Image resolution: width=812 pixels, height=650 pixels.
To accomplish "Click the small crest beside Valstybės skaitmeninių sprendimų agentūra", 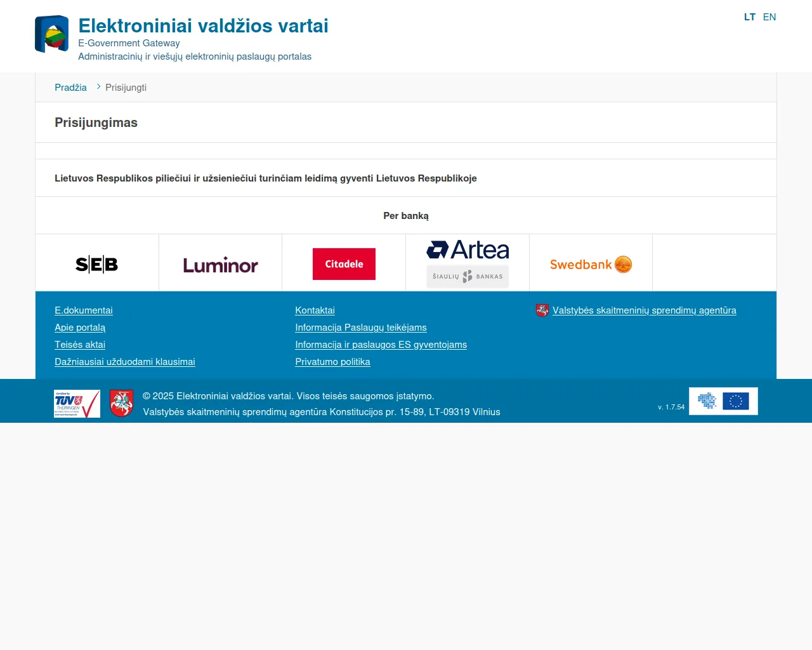I will pos(542,310).
